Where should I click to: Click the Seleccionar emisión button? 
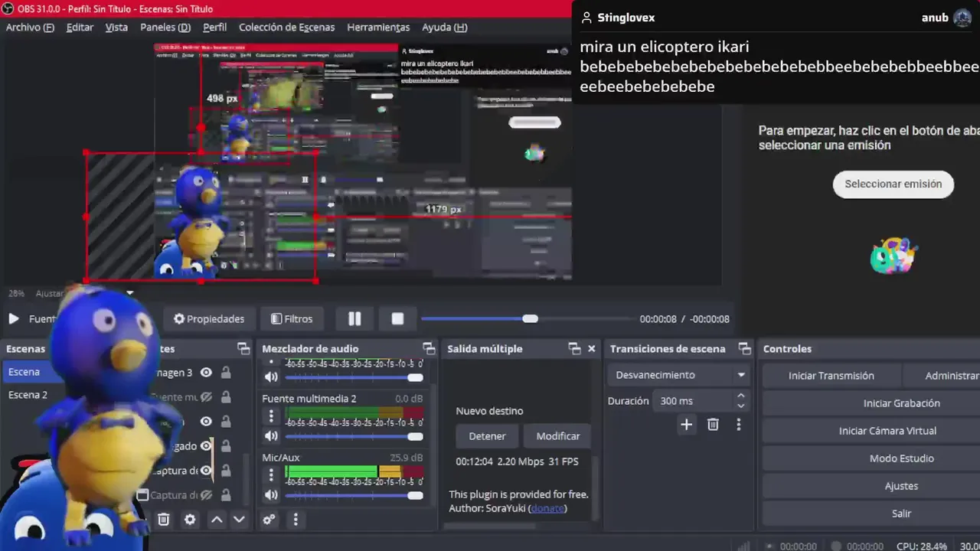tap(893, 184)
